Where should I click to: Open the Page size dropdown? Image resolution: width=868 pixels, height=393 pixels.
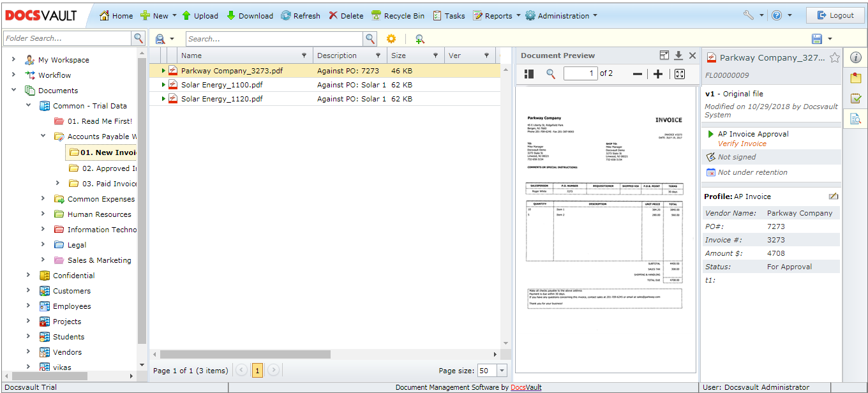[501, 370]
